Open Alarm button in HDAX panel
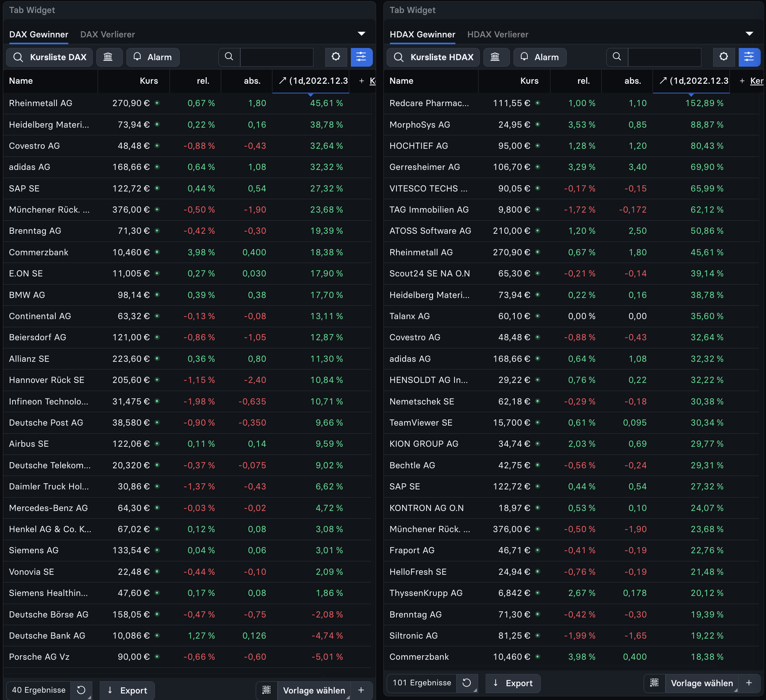 tap(540, 57)
